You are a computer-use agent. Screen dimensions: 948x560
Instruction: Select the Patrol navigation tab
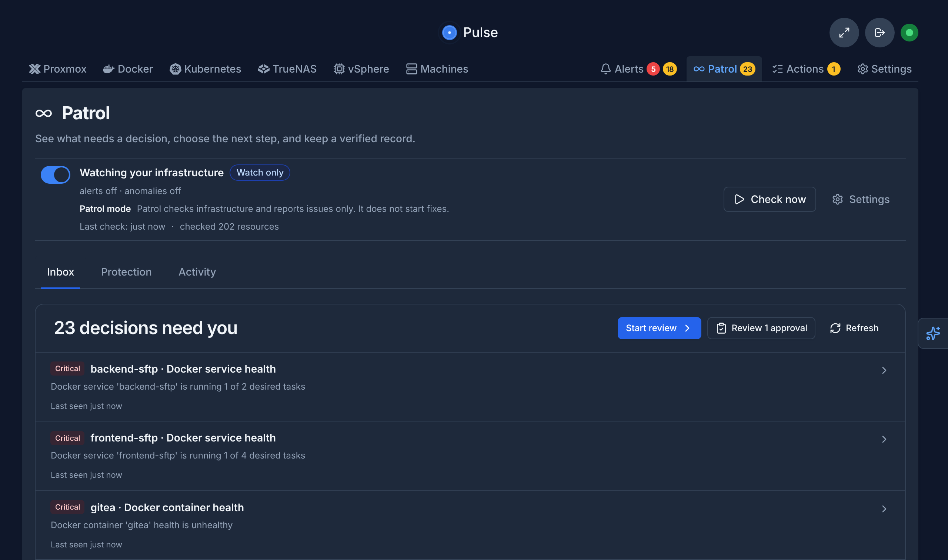click(724, 69)
